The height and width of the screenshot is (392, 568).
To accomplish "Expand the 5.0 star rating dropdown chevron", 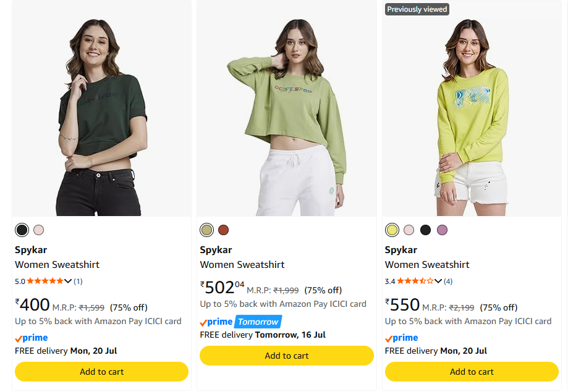I will click(68, 281).
